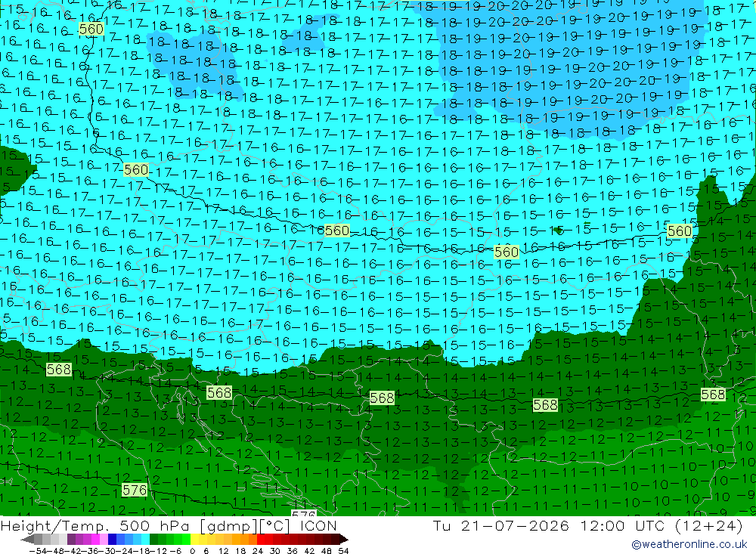Click the dark right arrow end of color scale
The image size is (756, 554).
coord(344,539)
